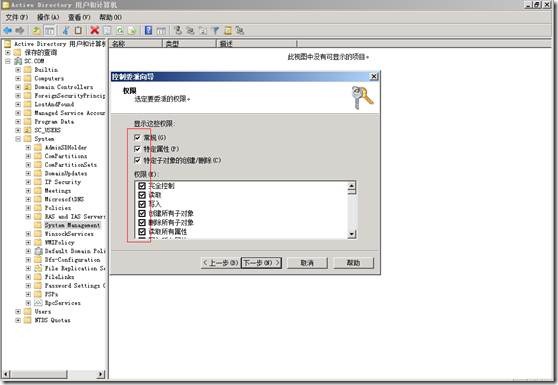Viewport: 558px width, 385px height.
Task: Click the RpcServices container icon
Action: tap(38, 303)
